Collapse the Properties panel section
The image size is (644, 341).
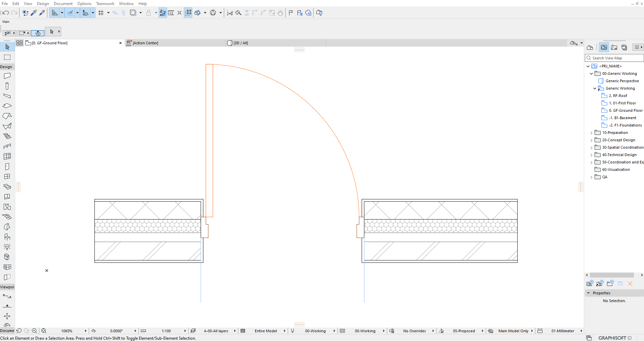point(588,293)
